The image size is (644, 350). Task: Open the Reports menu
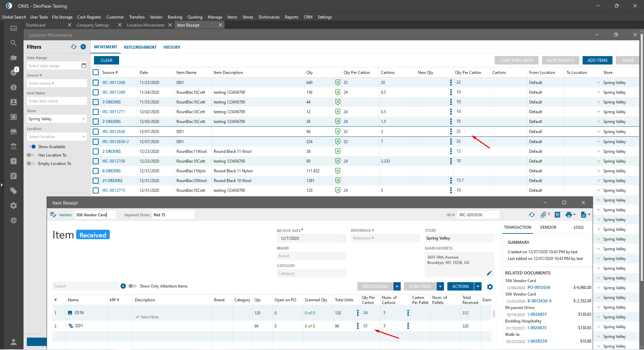coord(291,17)
